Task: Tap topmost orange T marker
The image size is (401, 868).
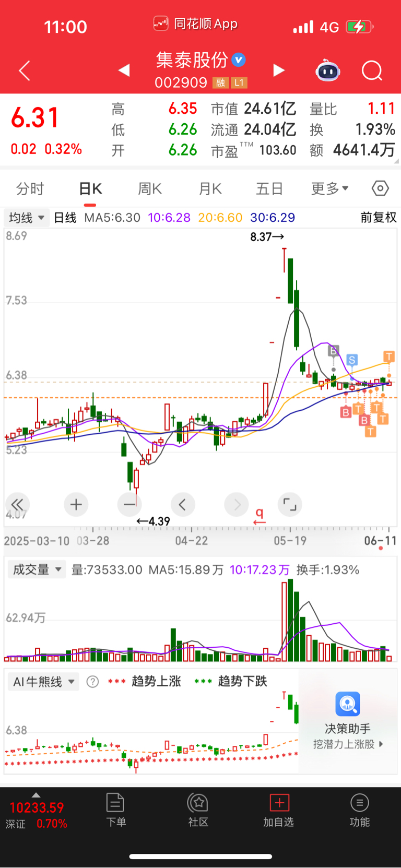Action: (389, 356)
